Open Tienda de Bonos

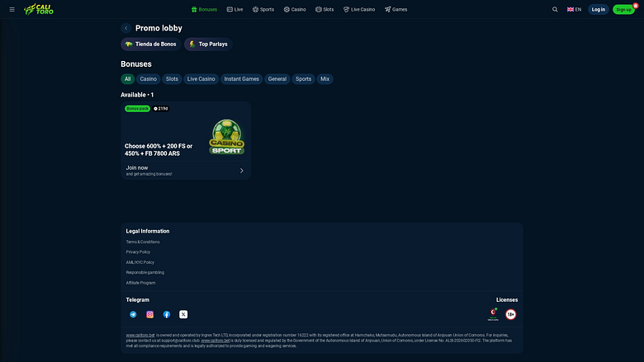click(151, 45)
